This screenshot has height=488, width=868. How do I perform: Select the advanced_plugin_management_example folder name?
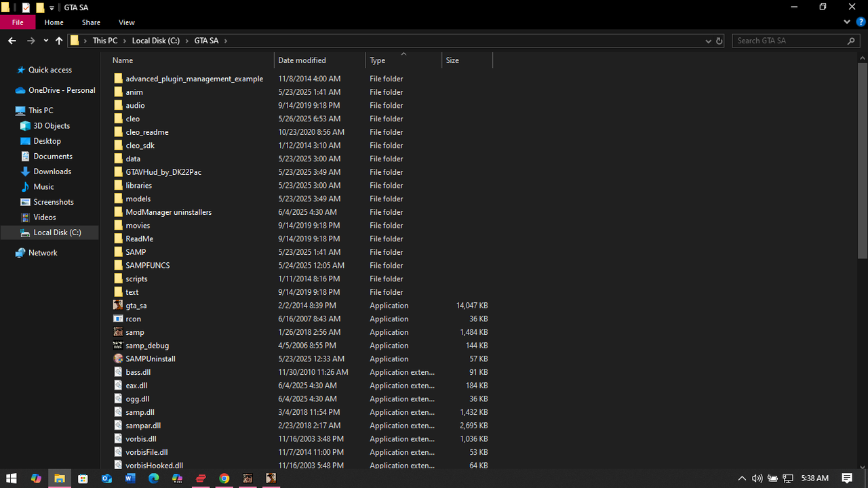click(x=194, y=79)
